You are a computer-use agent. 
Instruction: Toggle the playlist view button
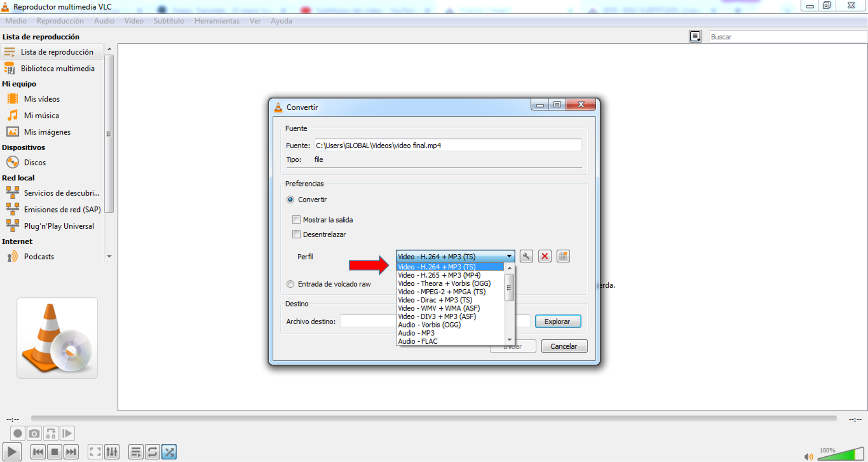pos(136,452)
